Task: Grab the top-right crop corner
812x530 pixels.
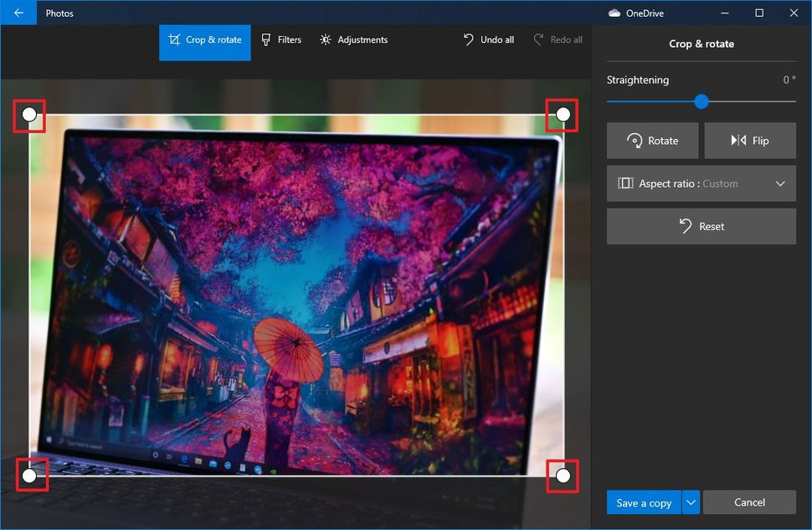Action: [562, 115]
